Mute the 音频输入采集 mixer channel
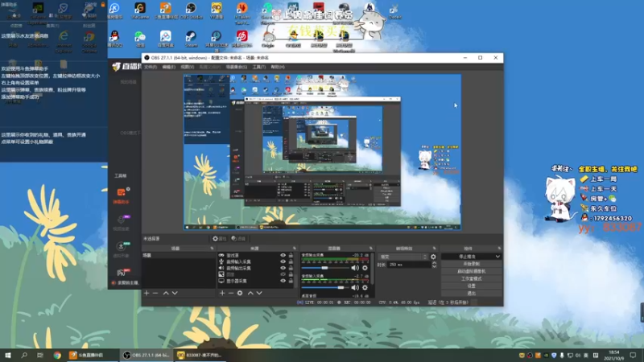Image resolution: width=644 pixels, height=362 pixels. [x=355, y=288]
